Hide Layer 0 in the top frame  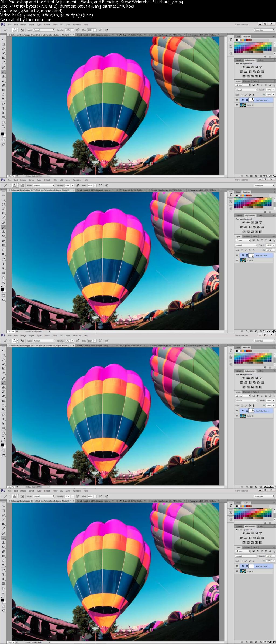click(237, 105)
